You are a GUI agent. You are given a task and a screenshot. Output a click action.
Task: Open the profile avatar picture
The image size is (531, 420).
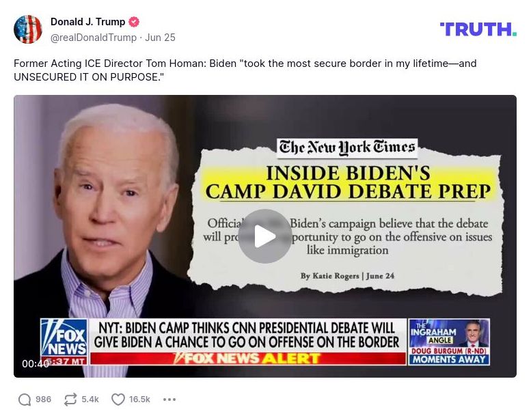28,29
